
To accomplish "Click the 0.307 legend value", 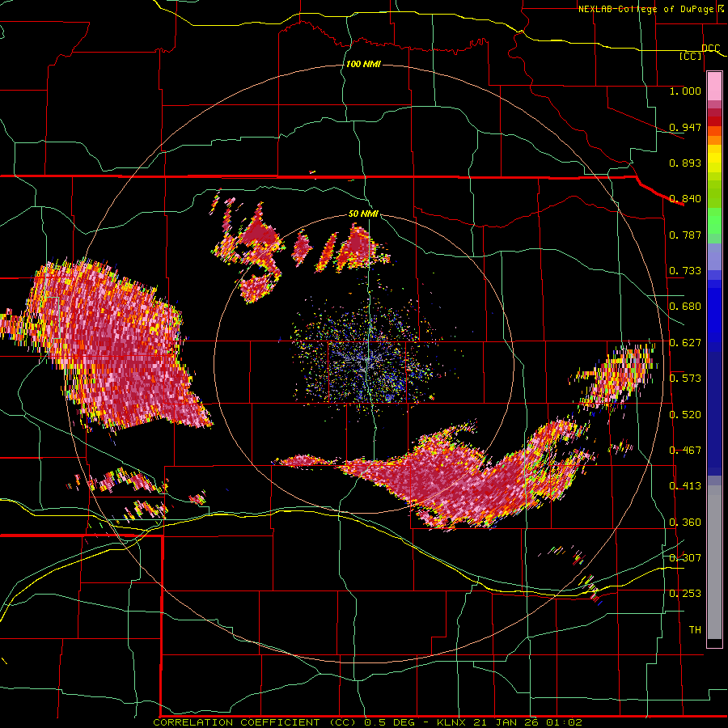I will click(x=685, y=557).
